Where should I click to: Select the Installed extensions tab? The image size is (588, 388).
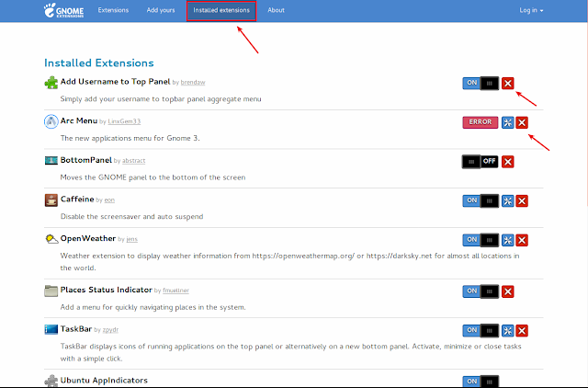(221, 10)
